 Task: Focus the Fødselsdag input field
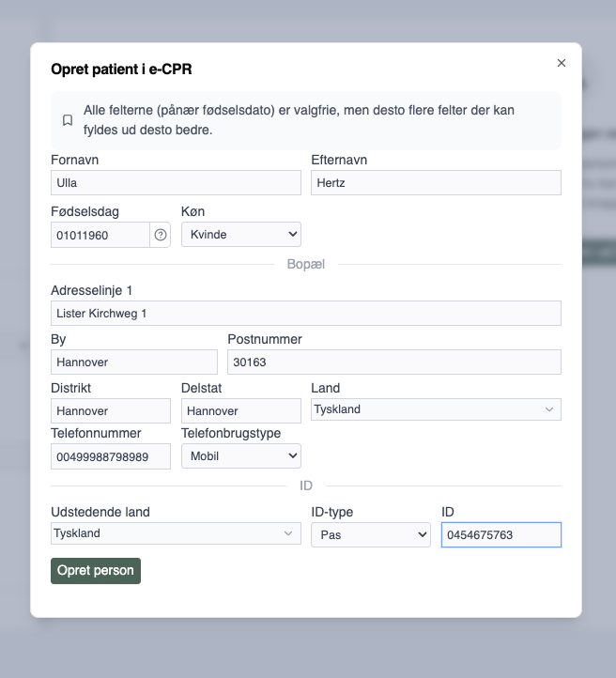click(x=100, y=235)
